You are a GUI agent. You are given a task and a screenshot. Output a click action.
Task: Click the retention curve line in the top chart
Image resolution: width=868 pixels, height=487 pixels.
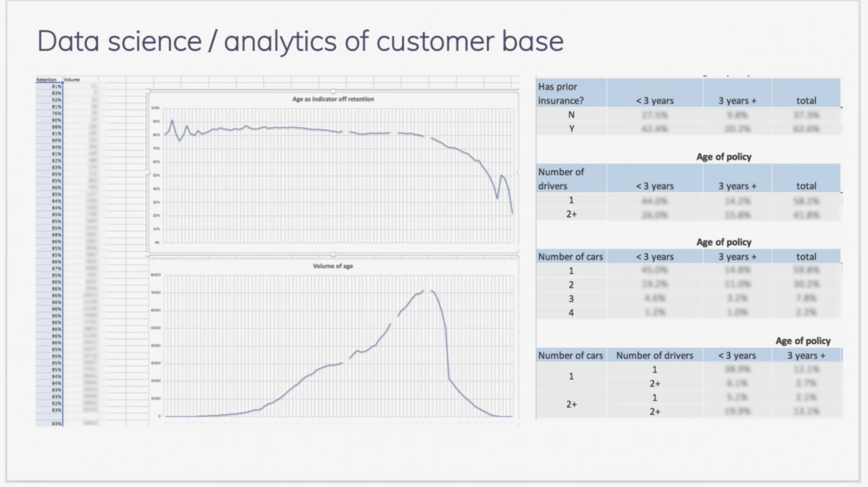pyautogui.click(x=278, y=128)
